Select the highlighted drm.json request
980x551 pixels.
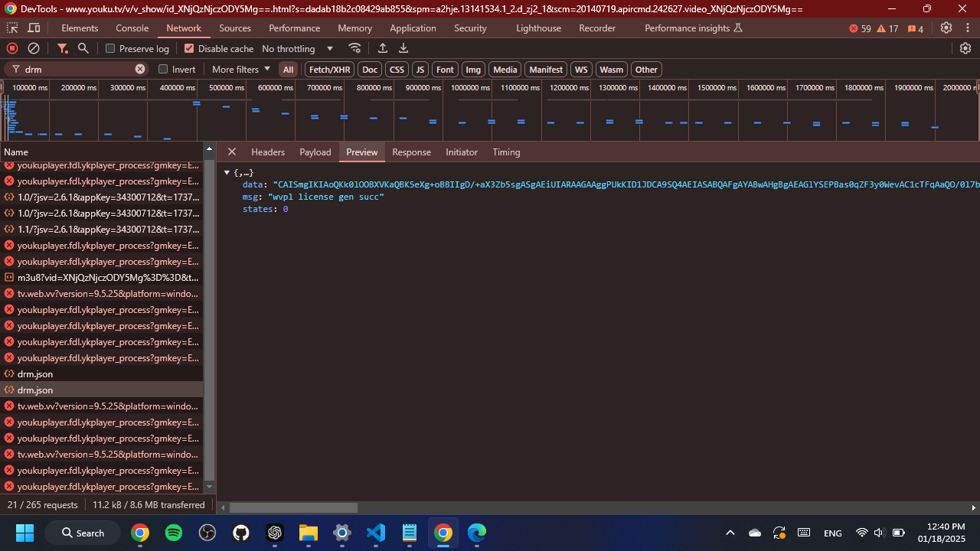coord(102,390)
